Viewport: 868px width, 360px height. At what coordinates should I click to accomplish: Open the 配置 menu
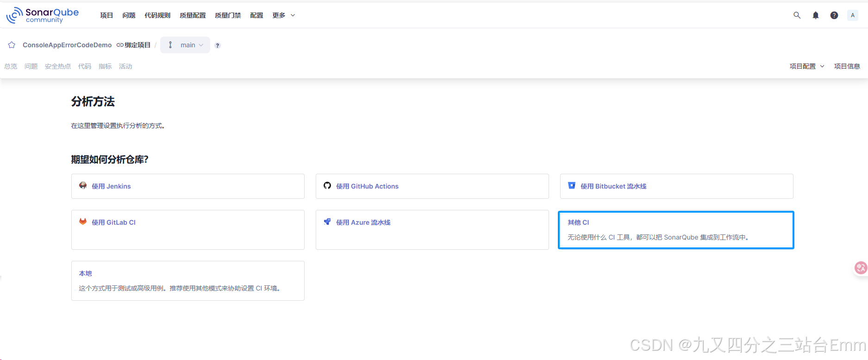[x=256, y=15]
